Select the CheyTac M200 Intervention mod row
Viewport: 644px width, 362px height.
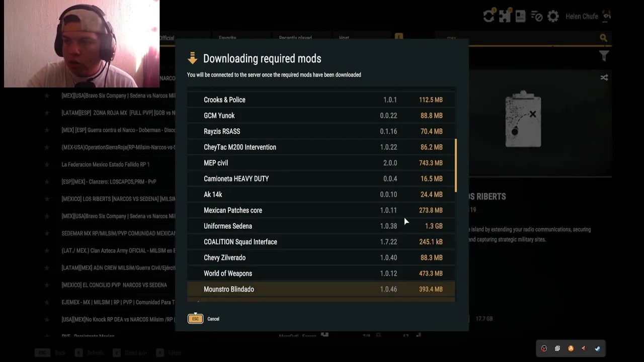pos(321,147)
